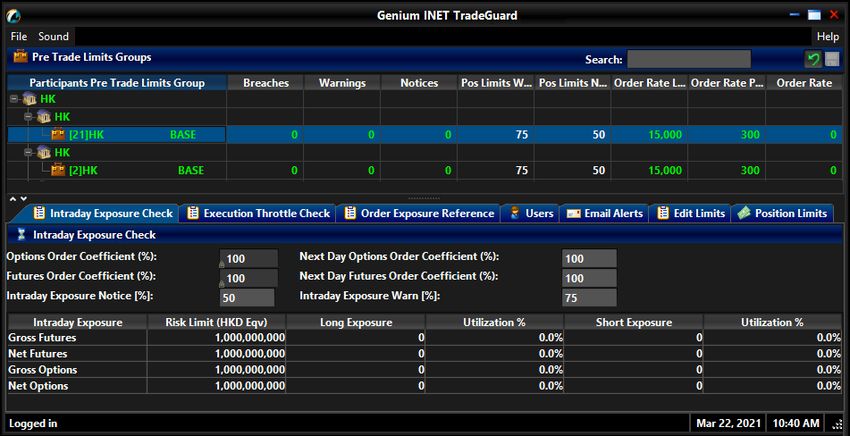Collapse the top-level HK tree node
This screenshot has height=436, width=850.
pyautogui.click(x=14, y=99)
